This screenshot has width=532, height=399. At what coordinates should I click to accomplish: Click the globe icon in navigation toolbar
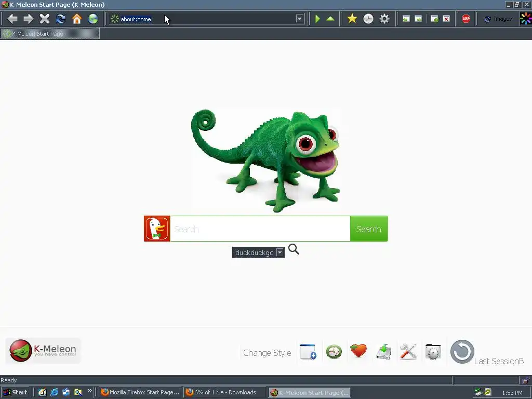93,19
